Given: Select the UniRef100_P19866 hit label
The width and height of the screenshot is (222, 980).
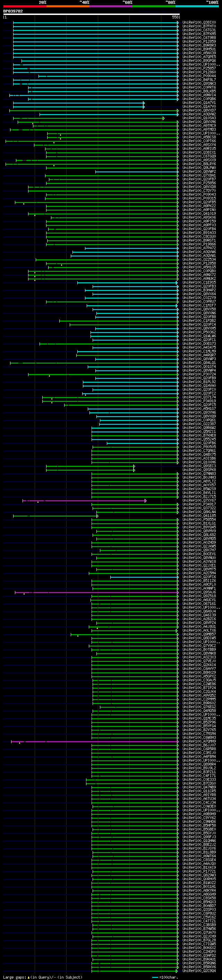Looking at the screenshot, I should click(199, 244).
